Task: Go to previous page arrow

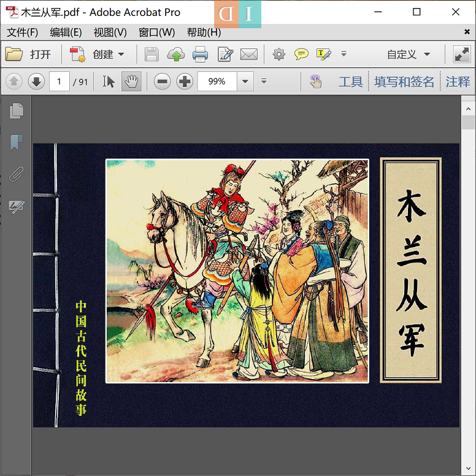Action: [x=14, y=82]
